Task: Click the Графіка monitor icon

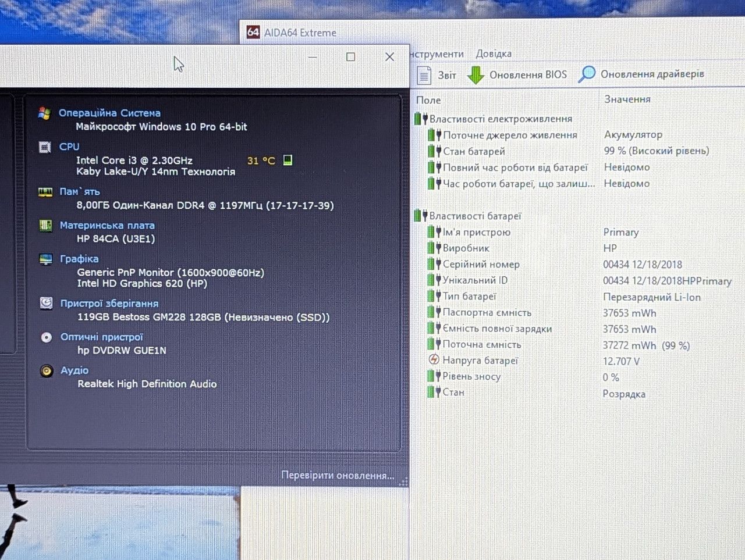Action: coord(46,259)
